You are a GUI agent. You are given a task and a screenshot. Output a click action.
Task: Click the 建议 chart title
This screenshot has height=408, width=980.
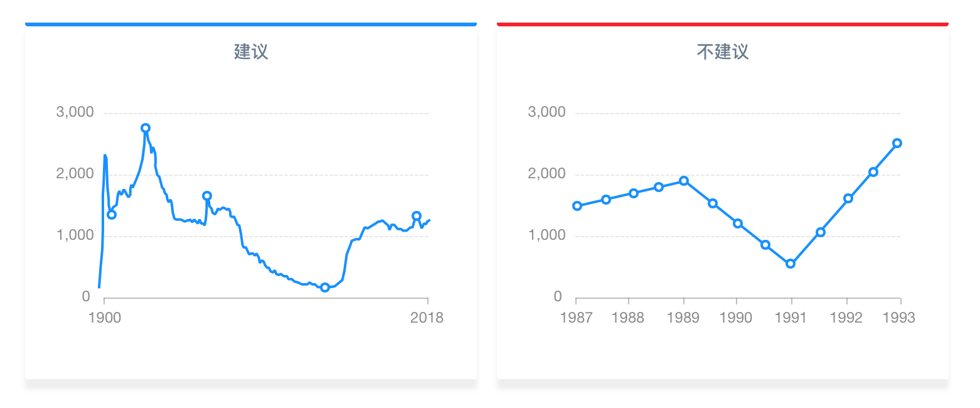tap(251, 51)
